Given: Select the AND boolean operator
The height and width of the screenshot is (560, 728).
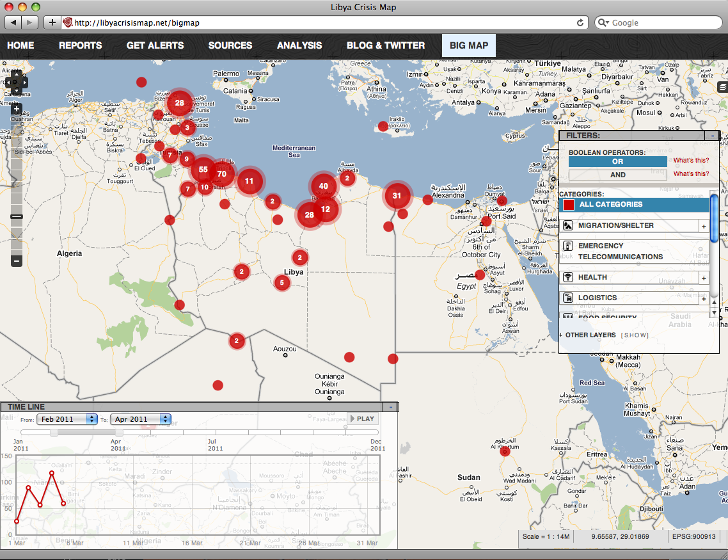Looking at the screenshot, I should click(617, 175).
